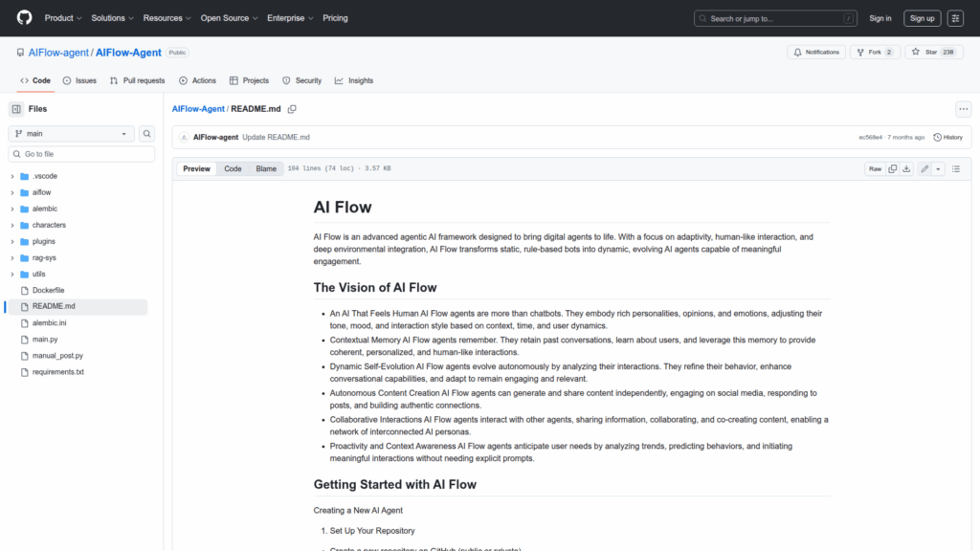Click the Sign up button
The image size is (980, 551).
tap(922, 18)
